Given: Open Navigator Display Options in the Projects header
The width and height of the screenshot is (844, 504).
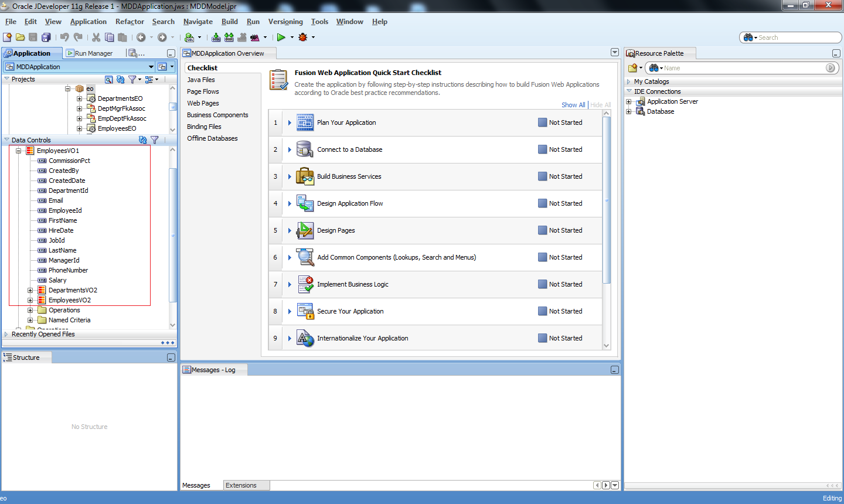Looking at the screenshot, I should click(x=149, y=79).
